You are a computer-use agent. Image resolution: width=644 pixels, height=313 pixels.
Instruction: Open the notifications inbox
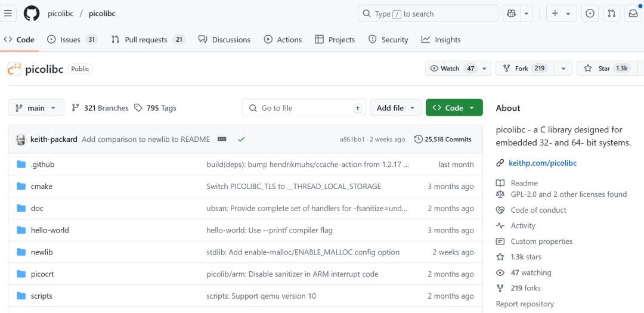tap(633, 14)
